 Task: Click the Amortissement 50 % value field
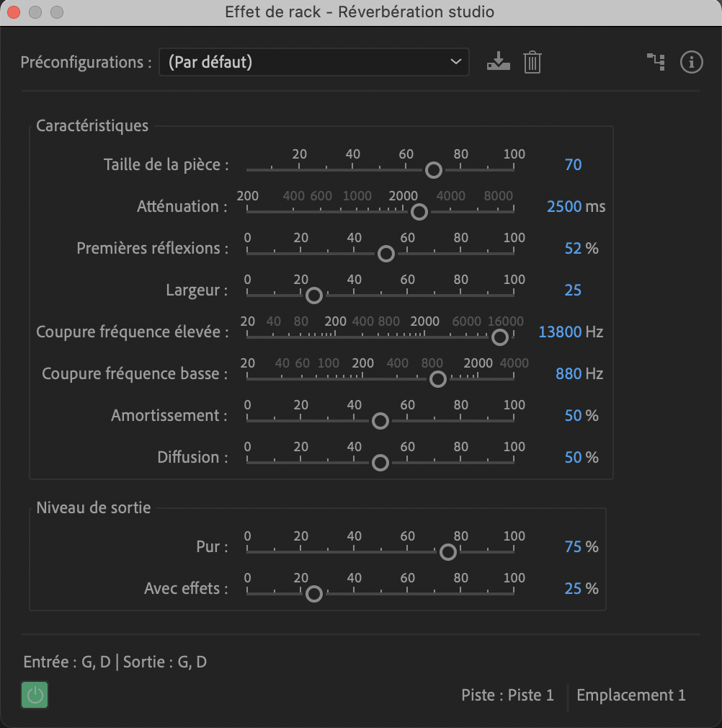(573, 415)
